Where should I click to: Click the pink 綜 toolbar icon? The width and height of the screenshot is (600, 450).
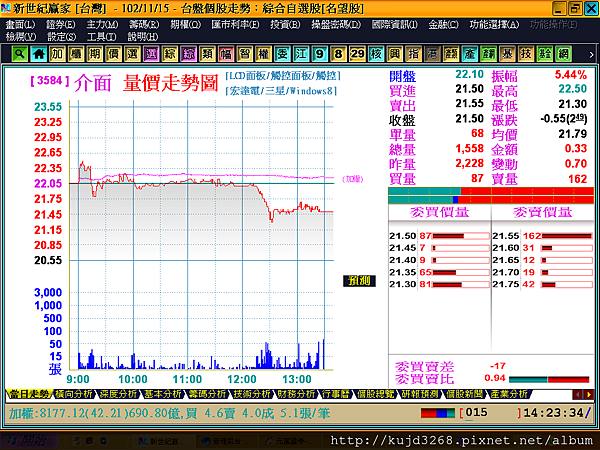pyautogui.click(x=188, y=54)
